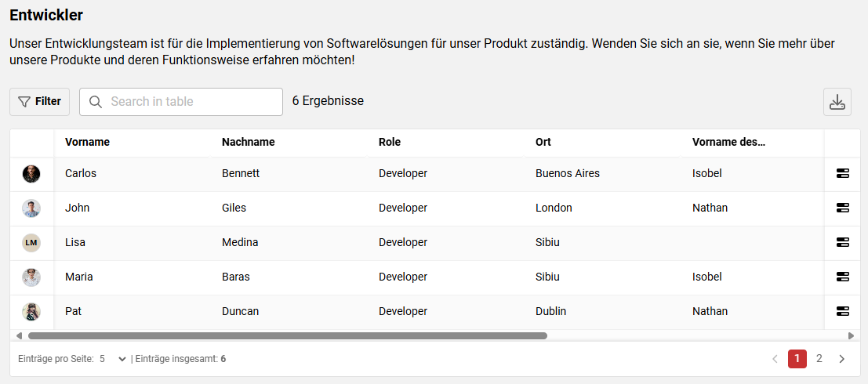Click the download export icon

(x=837, y=102)
